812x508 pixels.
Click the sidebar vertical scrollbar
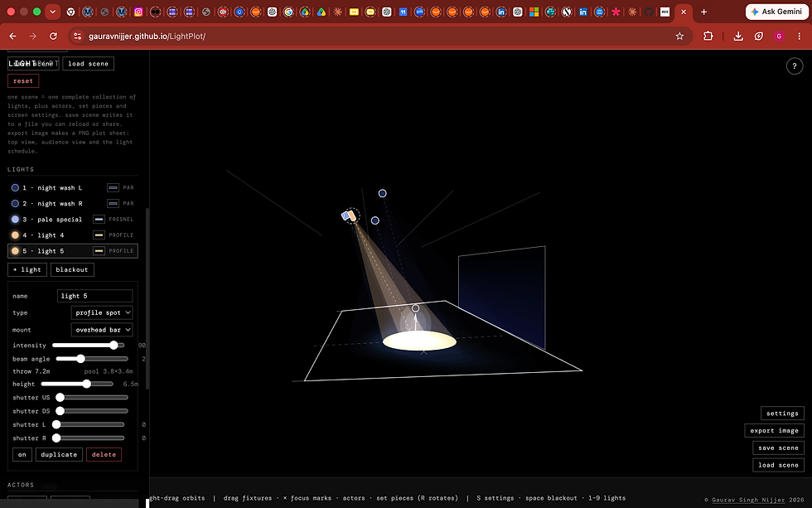pyautogui.click(x=147, y=298)
